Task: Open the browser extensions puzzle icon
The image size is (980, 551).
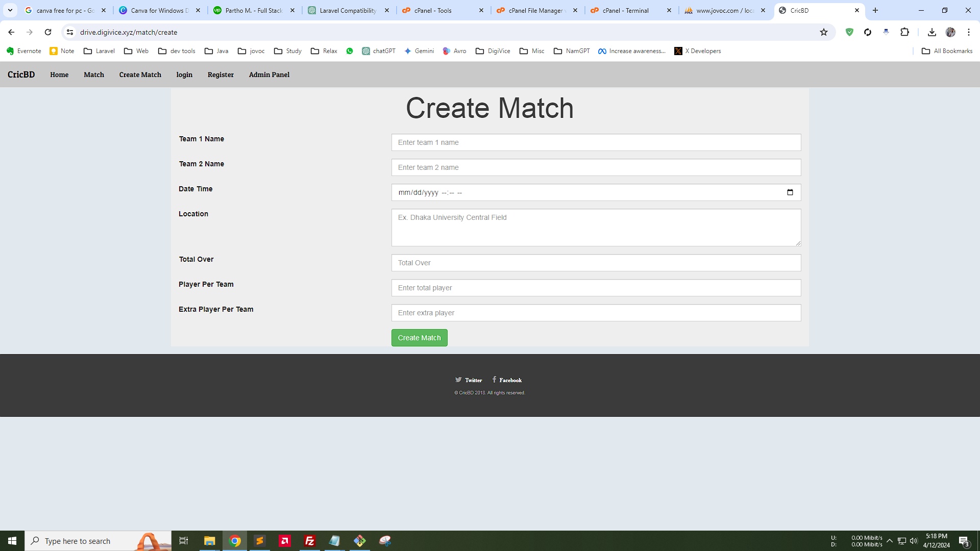Action: 905,32
